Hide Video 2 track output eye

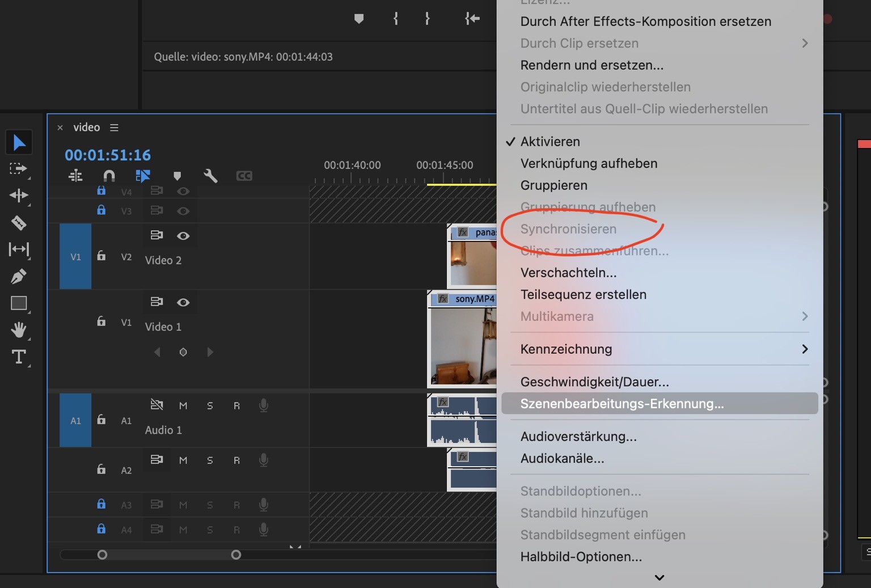(183, 236)
